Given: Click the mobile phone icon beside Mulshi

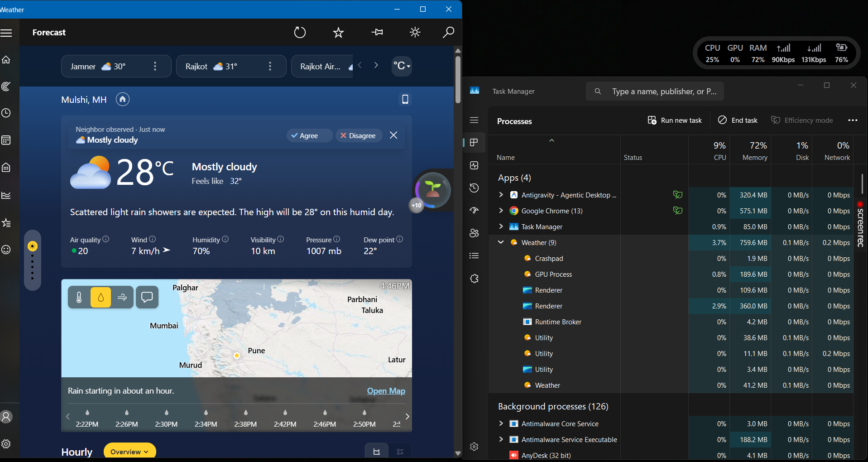Looking at the screenshot, I should point(405,99).
